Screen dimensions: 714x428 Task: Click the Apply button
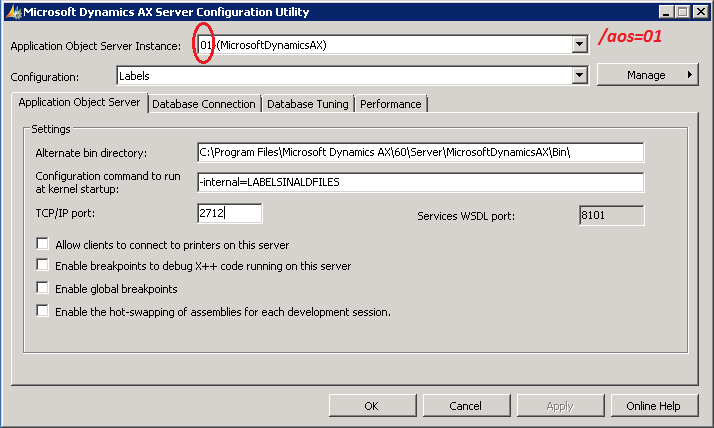point(560,406)
